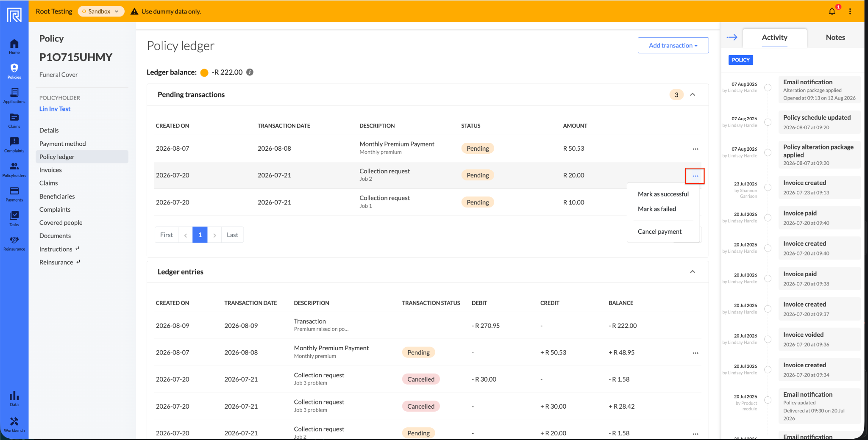Click the notifications bell icon
The width and height of the screenshot is (868, 440).
pyautogui.click(x=832, y=11)
